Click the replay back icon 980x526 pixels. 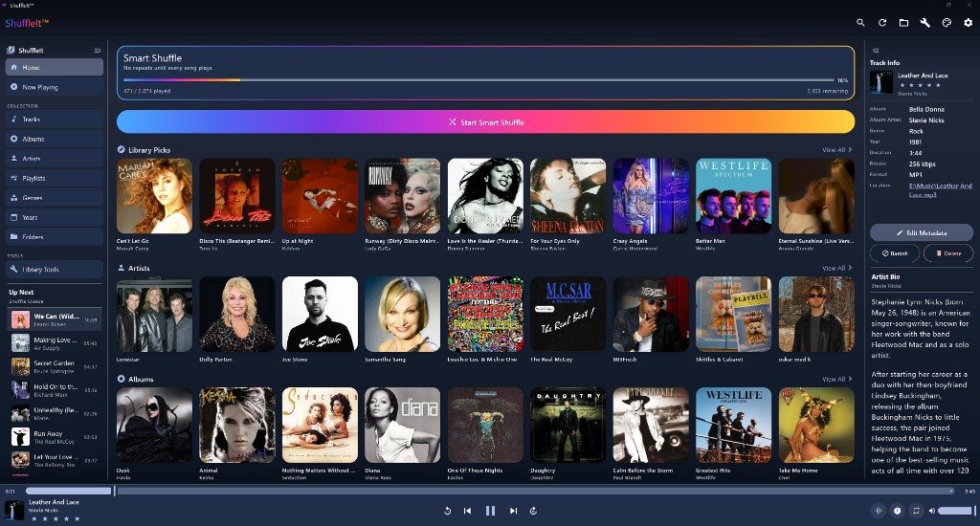[448, 511]
